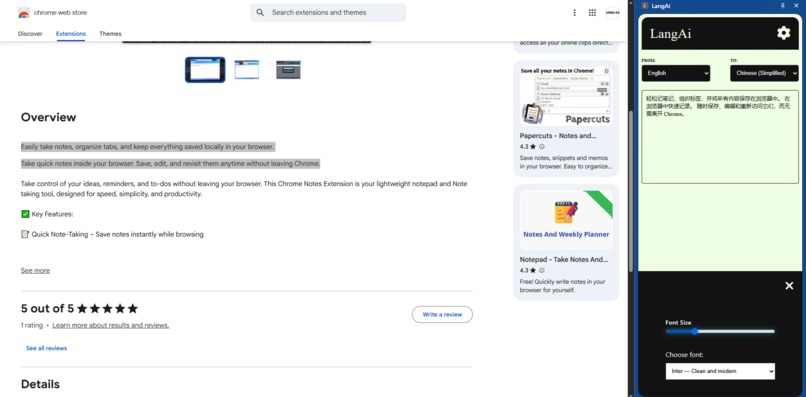The width and height of the screenshot is (806, 397).
Task: Switch to the Extensions tab
Action: point(71,33)
